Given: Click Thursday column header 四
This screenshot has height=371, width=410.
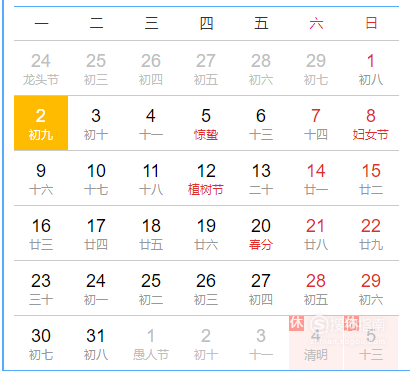Looking at the screenshot, I should [206, 24].
